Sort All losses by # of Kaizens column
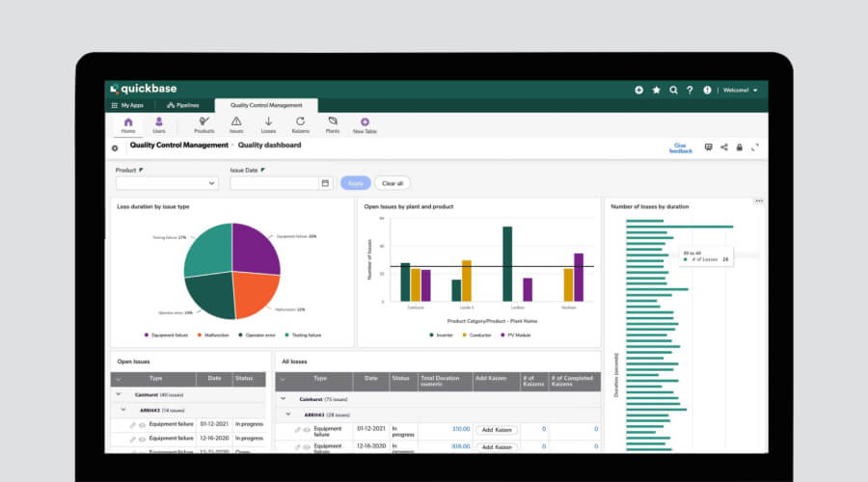 pyautogui.click(x=534, y=382)
